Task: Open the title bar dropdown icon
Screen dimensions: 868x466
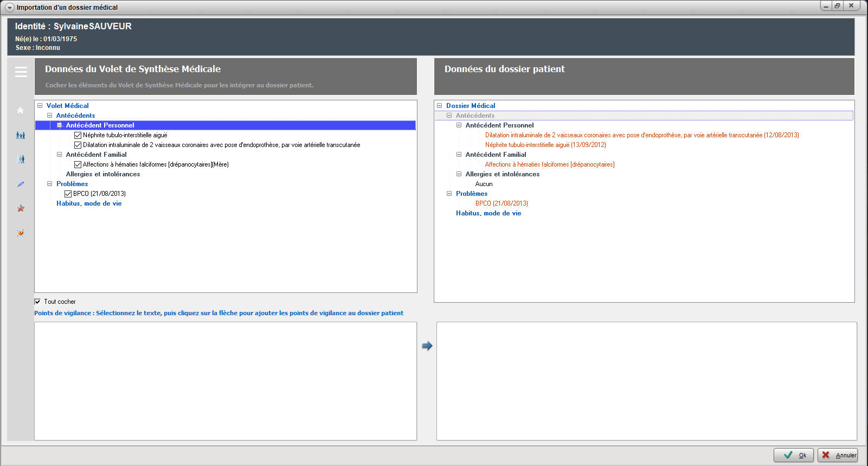Action: [x=9, y=8]
